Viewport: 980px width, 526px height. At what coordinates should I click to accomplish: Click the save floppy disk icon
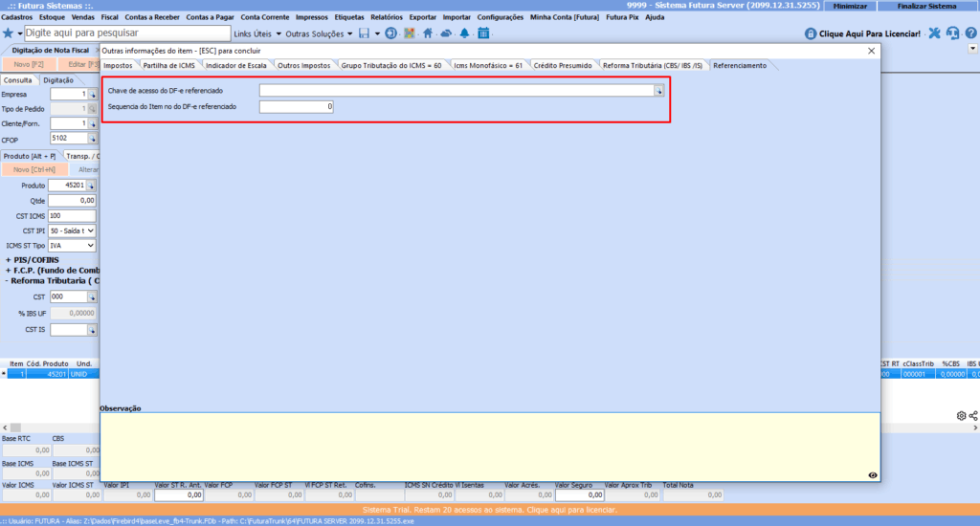365,33
